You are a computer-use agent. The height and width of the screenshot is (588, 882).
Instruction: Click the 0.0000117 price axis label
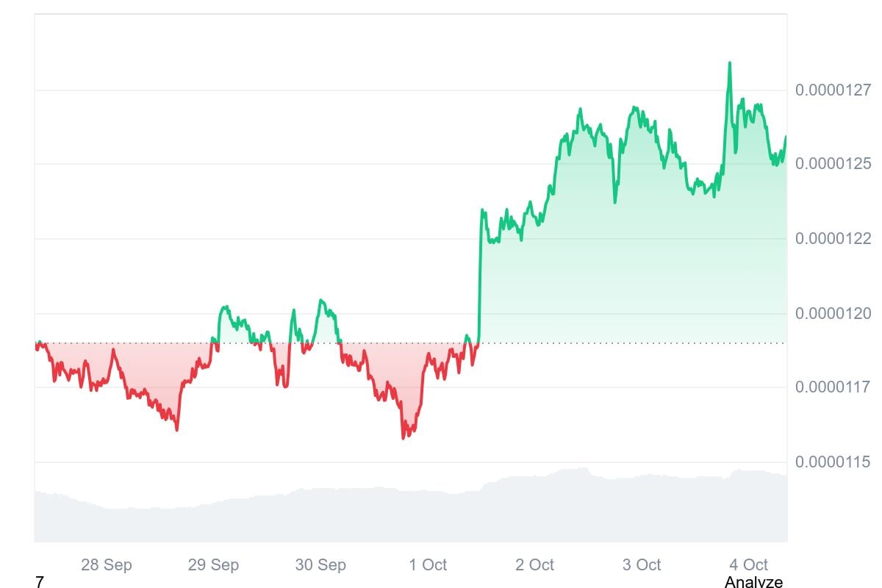coord(833,387)
